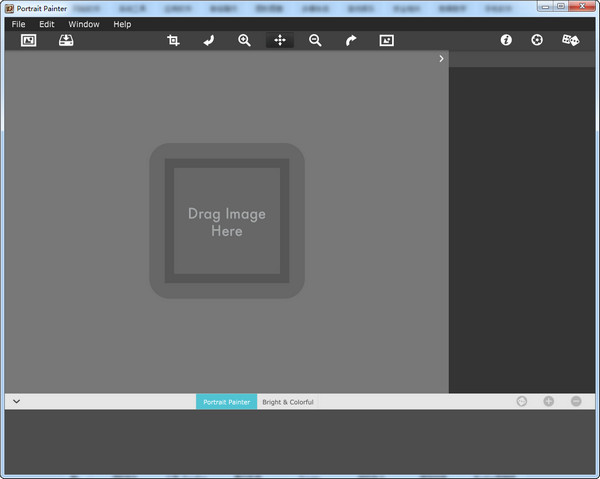Click the Save Image toolbar icon
The width and height of the screenshot is (600, 479).
pyautogui.click(x=66, y=40)
